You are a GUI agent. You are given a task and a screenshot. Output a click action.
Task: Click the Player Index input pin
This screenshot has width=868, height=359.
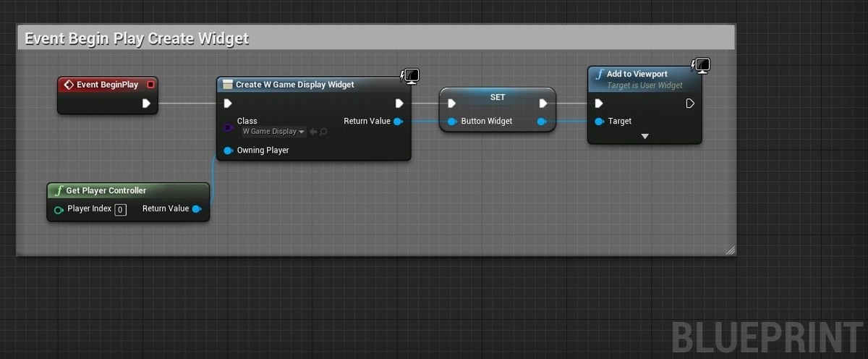click(59, 210)
